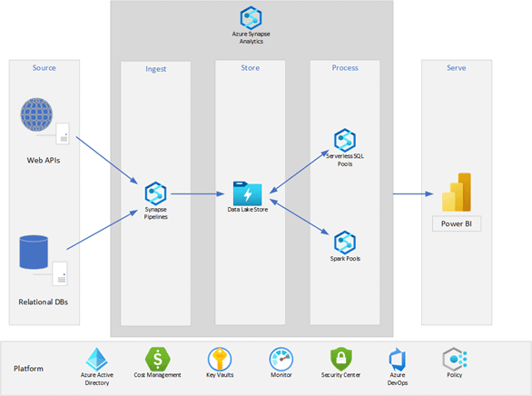Image resolution: width=532 pixels, height=396 pixels.
Task: Click the Policy icon
Action: click(455, 359)
